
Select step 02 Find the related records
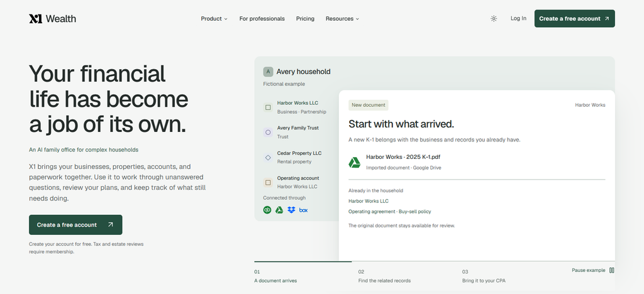(384, 276)
